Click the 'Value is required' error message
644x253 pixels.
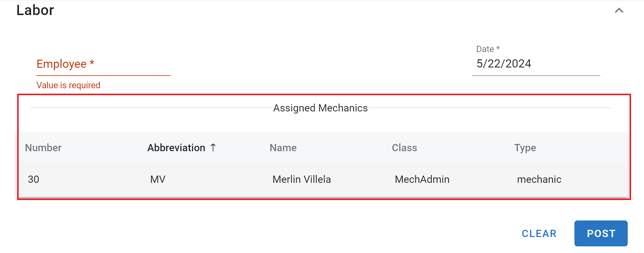[68, 85]
